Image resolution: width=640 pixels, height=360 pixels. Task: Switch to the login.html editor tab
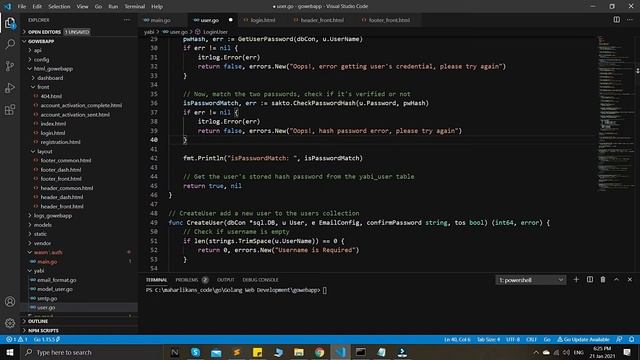(262, 20)
